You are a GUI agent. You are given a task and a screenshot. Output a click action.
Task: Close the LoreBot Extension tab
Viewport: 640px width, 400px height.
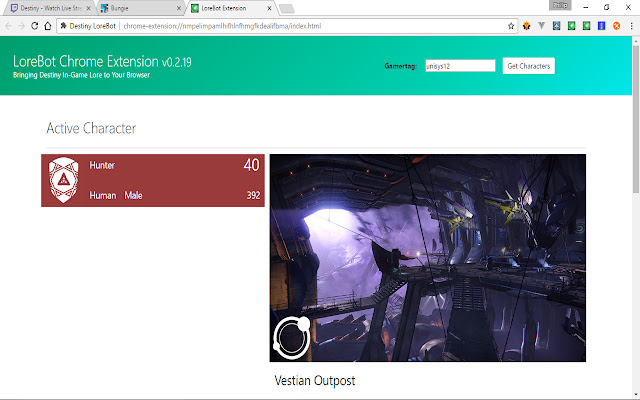[269, 8]
